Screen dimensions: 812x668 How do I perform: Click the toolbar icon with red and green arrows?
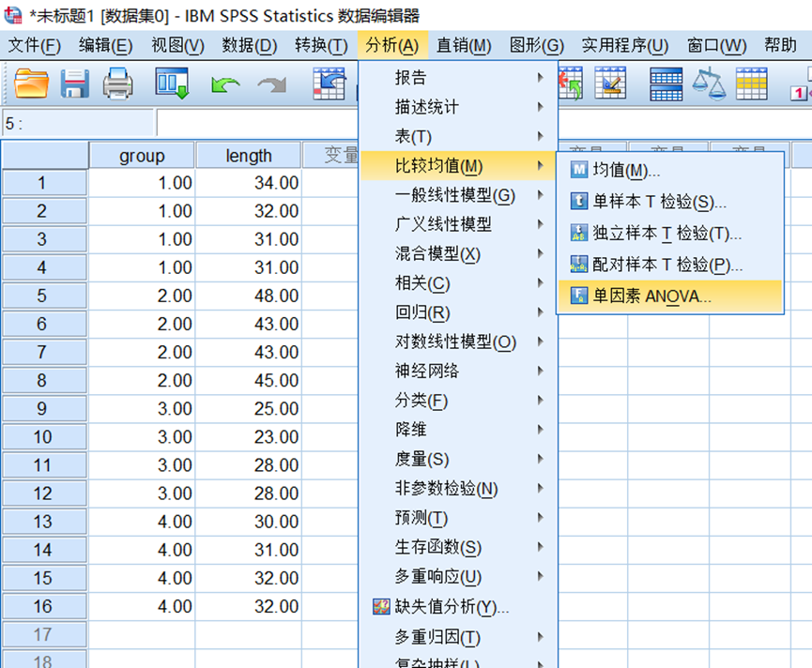[570, 83]
